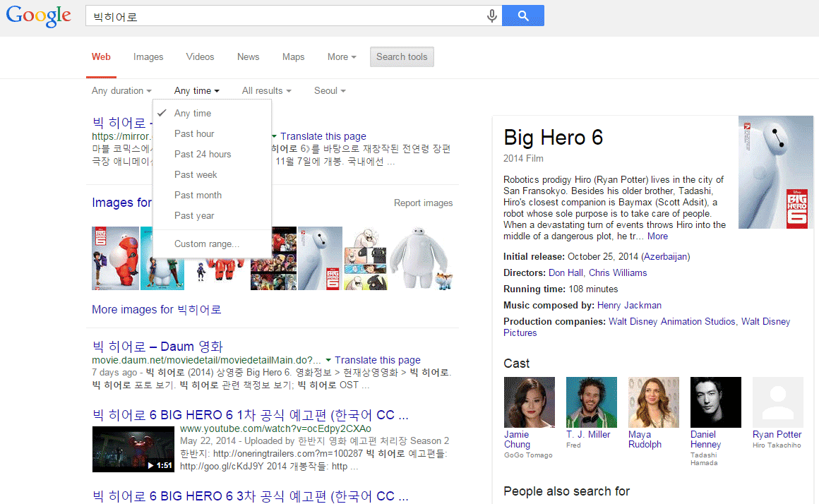This screenshot has height=504, width=819.
Task: Choose the checked Any time option
Action: coord(212,114)
